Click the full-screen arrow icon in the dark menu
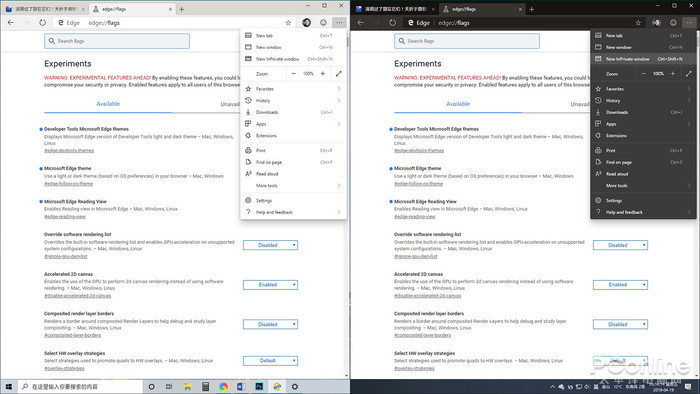700x394 pixels. 688,74
